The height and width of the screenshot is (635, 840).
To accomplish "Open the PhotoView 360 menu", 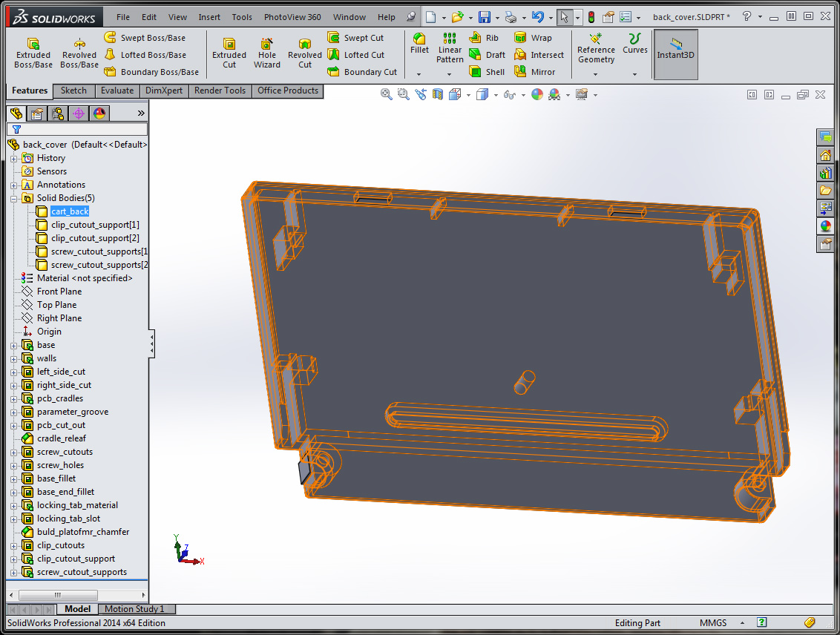I will tap(292, 17).
